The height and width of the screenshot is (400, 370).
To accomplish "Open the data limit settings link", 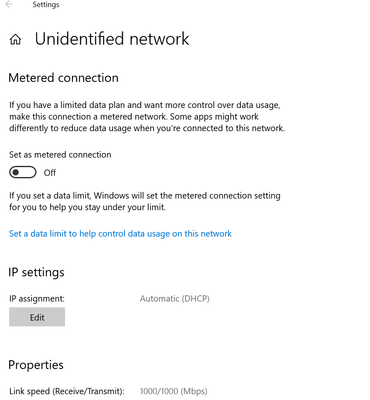I will [120, 234].
